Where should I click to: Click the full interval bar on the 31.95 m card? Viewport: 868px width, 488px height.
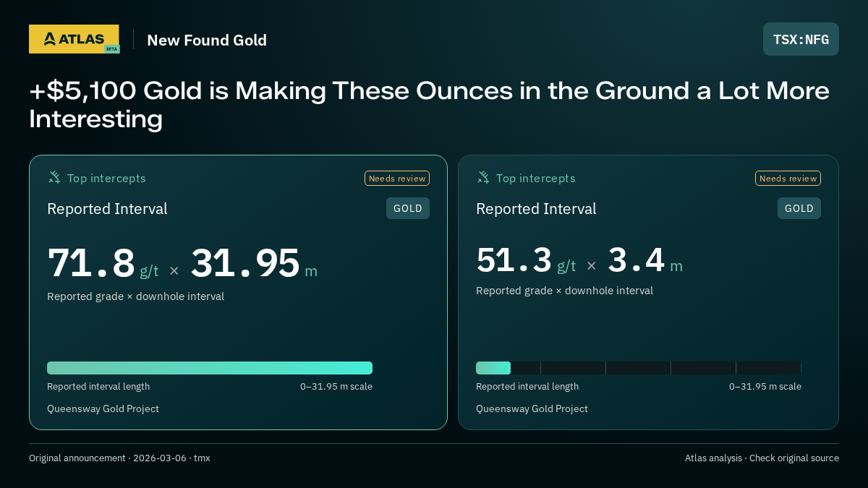210,368
